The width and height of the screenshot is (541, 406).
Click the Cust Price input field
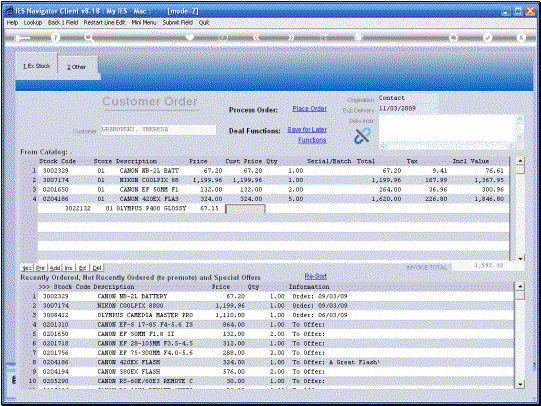tap(245, 209)
